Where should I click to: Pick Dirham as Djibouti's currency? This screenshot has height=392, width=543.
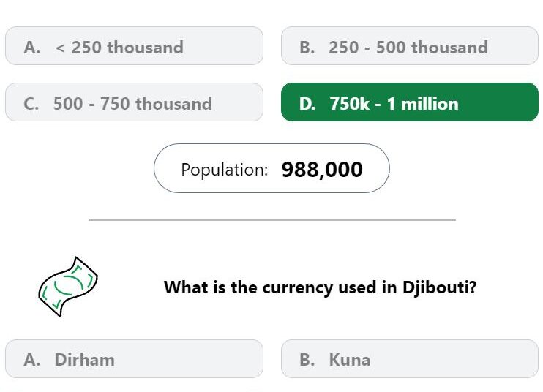[134, 359]
